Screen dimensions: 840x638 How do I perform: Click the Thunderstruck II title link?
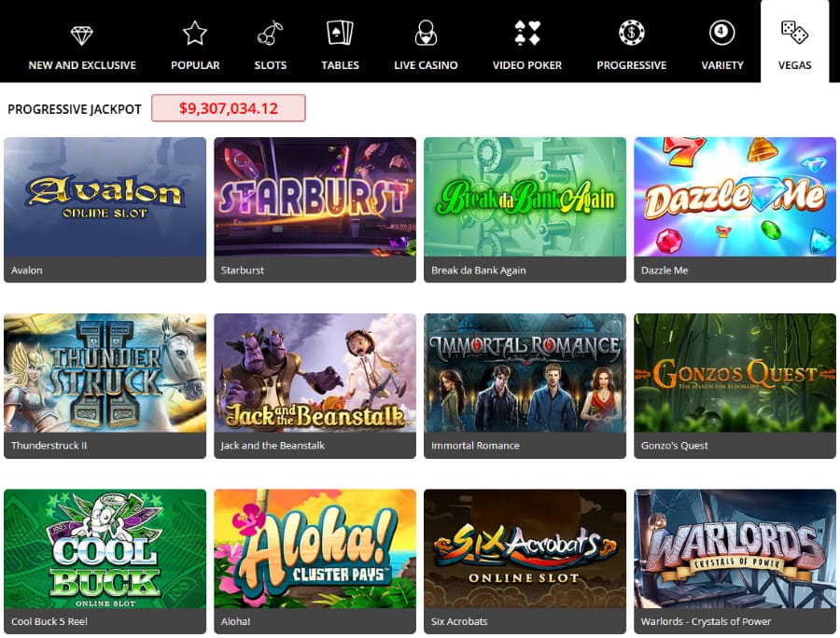(x=49, y=445)
